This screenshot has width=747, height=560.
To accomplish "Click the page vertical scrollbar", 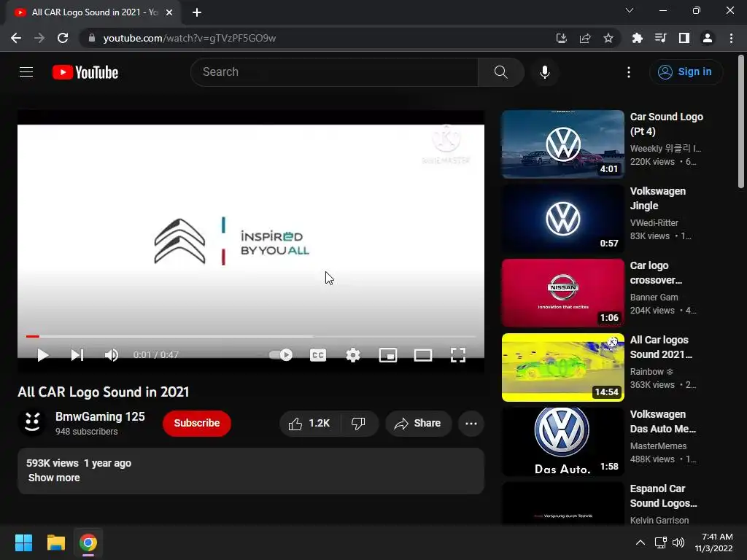I will (x=741, y=122).
